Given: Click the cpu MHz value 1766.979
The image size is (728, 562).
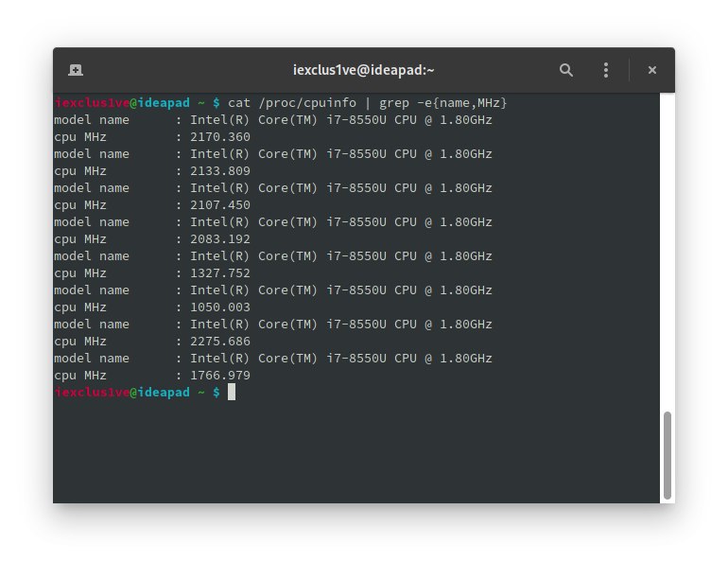Looking at the screenshot, I should coord(220,376).
